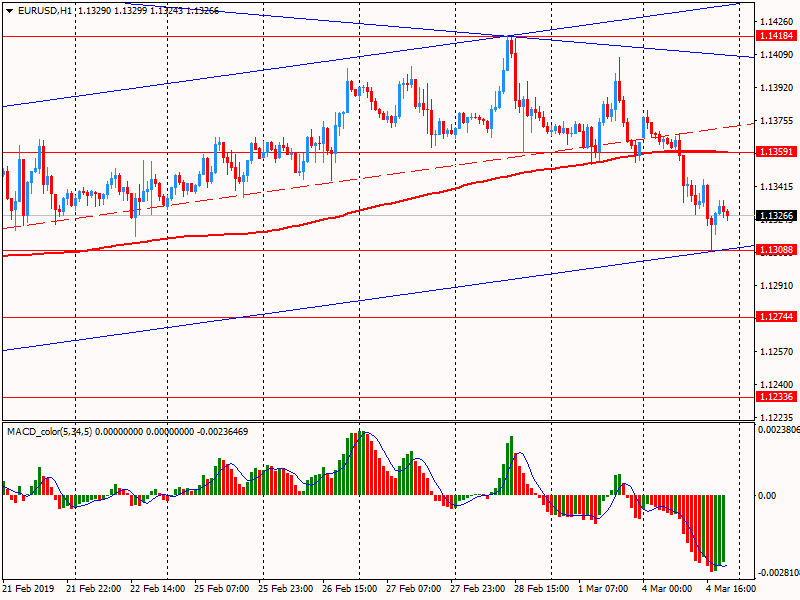
Task: Click the MACD 0.00 zero level label
Action: 768,496
